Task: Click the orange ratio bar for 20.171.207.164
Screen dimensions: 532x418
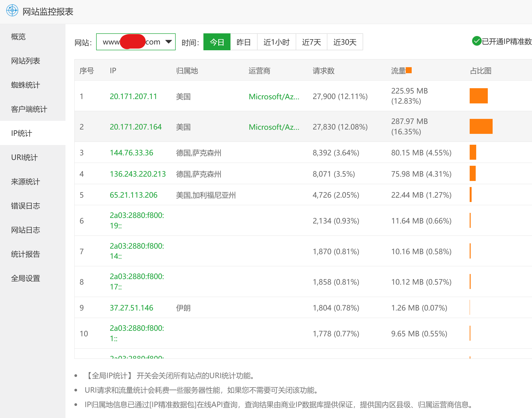Action: (x=481, y=126)
